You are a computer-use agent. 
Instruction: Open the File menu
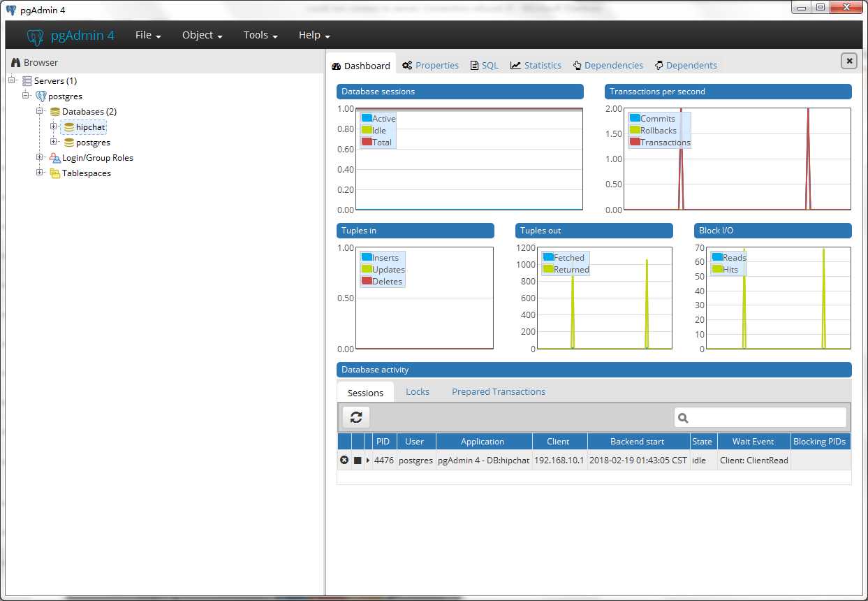click(148, 36)
